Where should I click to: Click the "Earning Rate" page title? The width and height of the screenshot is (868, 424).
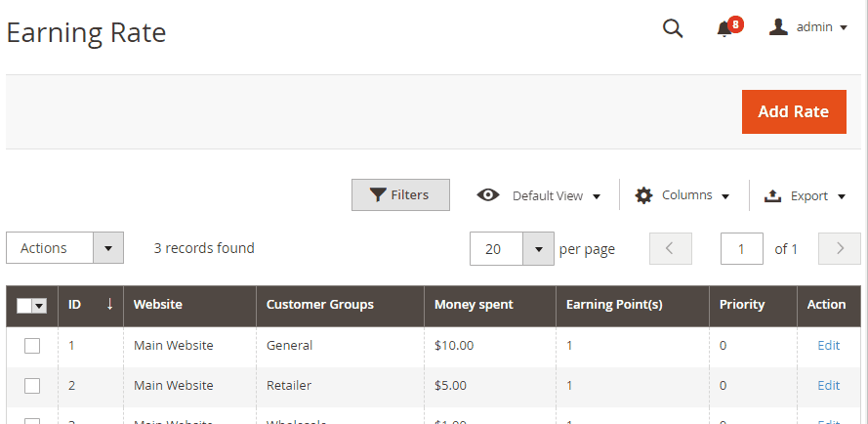(x=86, y=32)
